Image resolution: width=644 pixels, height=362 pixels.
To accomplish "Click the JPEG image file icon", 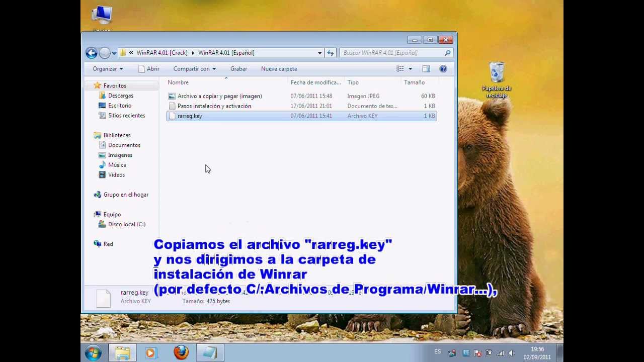I will 172,96.
